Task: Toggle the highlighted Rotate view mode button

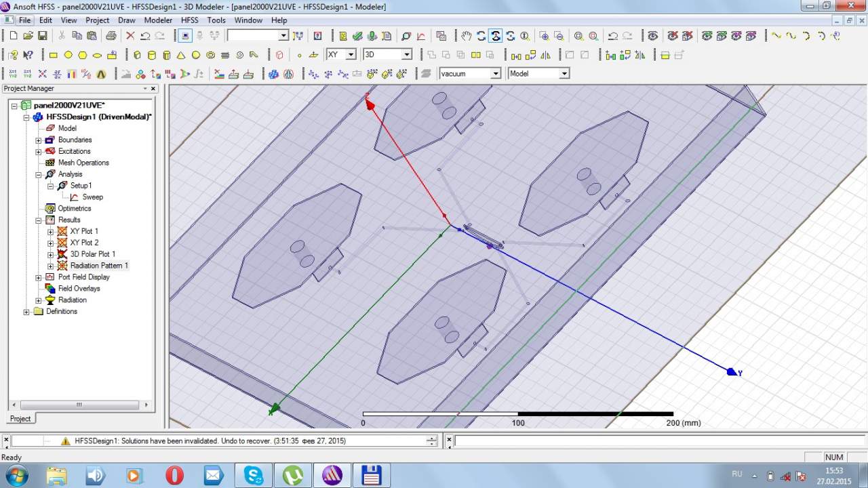Action: click(496, 36)
